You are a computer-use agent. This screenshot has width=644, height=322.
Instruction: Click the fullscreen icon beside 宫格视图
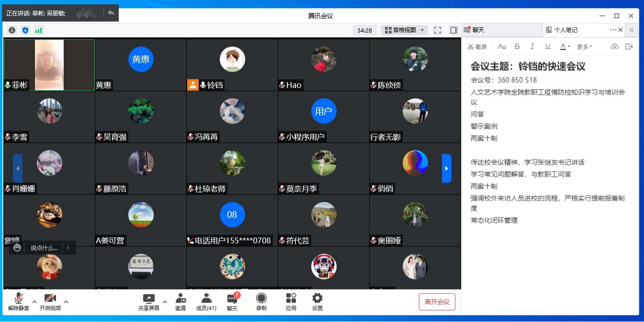pyautogui.click(x=438, y=30)
